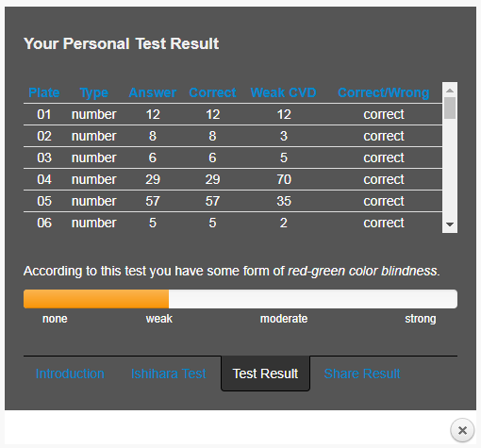Click the Correct/Wrong column header
This screenshot has width=481, height=448.
pos(384,92)
